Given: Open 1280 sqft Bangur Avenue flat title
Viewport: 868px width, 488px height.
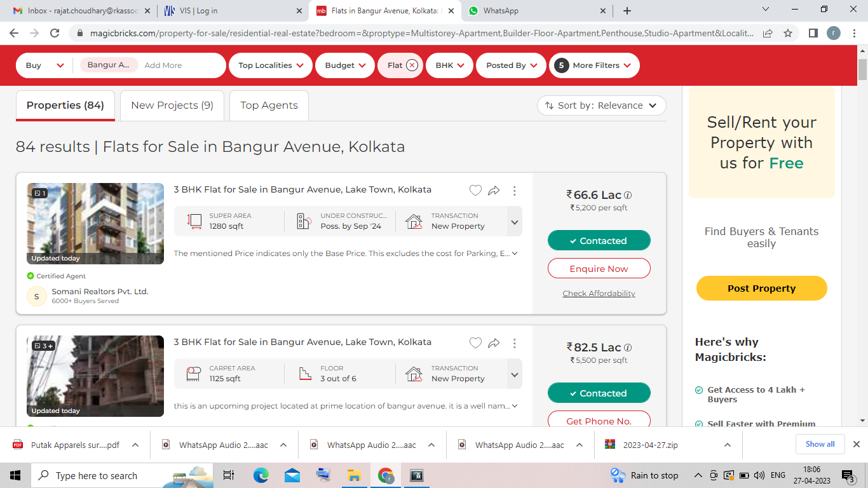Looking at the screenshot, I should point(302,189).
